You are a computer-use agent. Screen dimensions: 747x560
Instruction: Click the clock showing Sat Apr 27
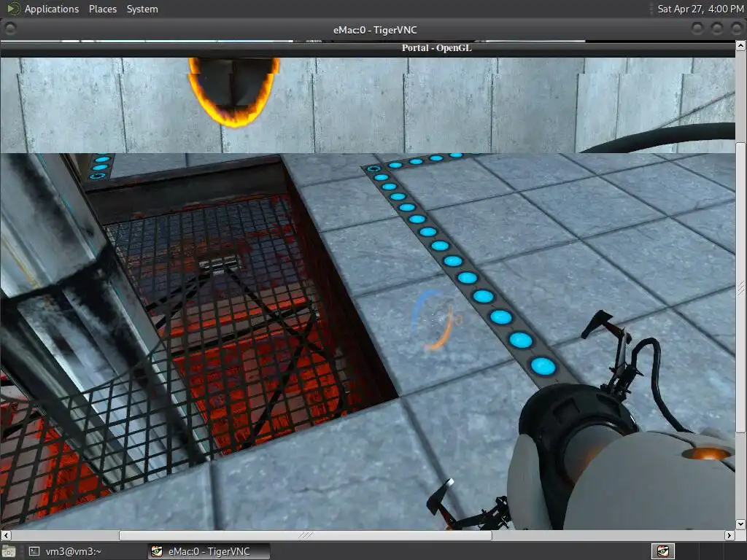[700, 9]
